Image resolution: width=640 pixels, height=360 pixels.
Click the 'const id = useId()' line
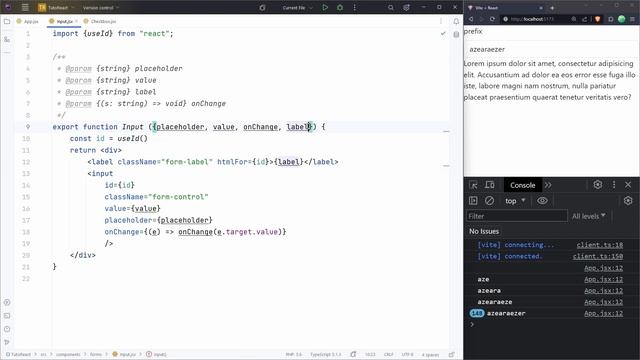pos(109,138)
